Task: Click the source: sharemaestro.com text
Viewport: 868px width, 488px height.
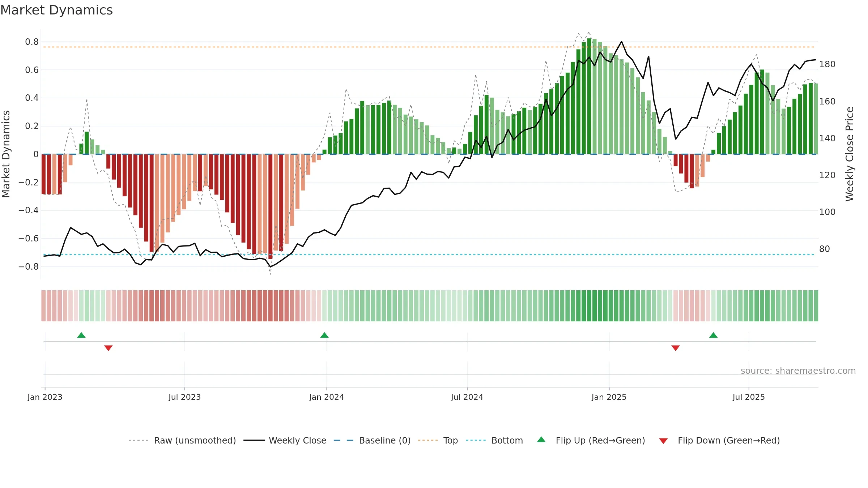Action: pyautogui.click(x=798, y=371)
